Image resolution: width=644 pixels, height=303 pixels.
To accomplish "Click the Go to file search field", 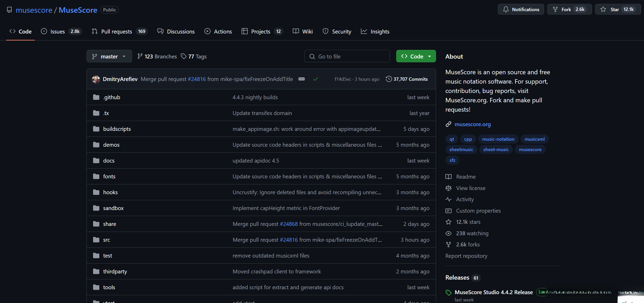I will pyautogui.click(x=347, y=56).
